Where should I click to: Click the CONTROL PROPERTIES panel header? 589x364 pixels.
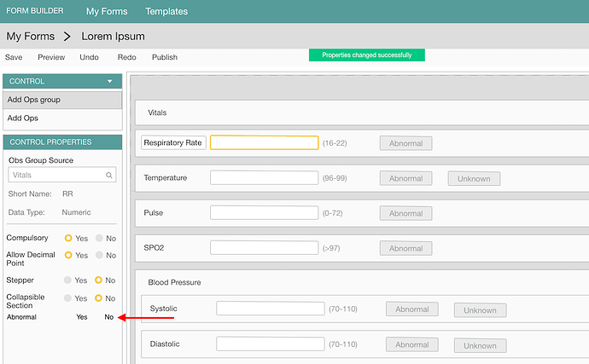62,142
